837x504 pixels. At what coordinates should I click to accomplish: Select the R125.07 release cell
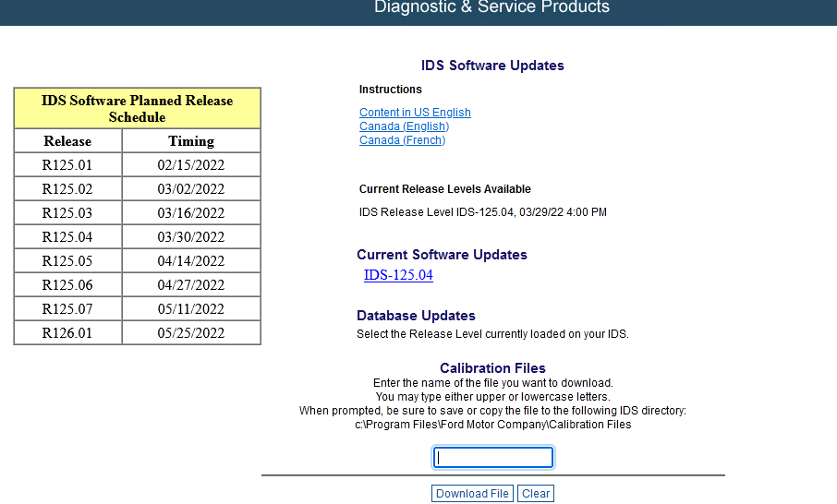point(67,309)
